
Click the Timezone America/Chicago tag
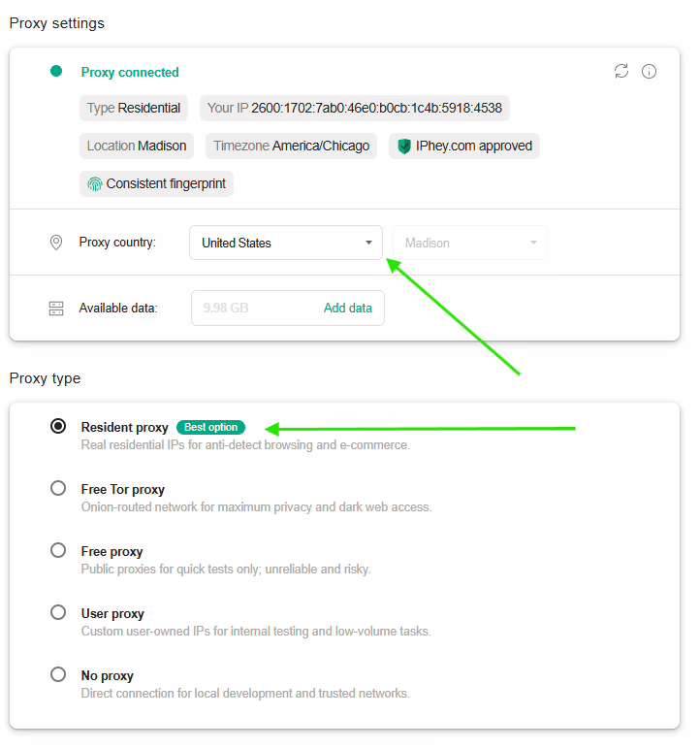click(291, 147)
